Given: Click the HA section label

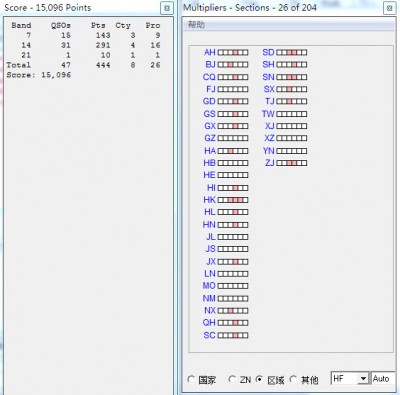Looking at the screenshot, I should [x=210, y=151].
